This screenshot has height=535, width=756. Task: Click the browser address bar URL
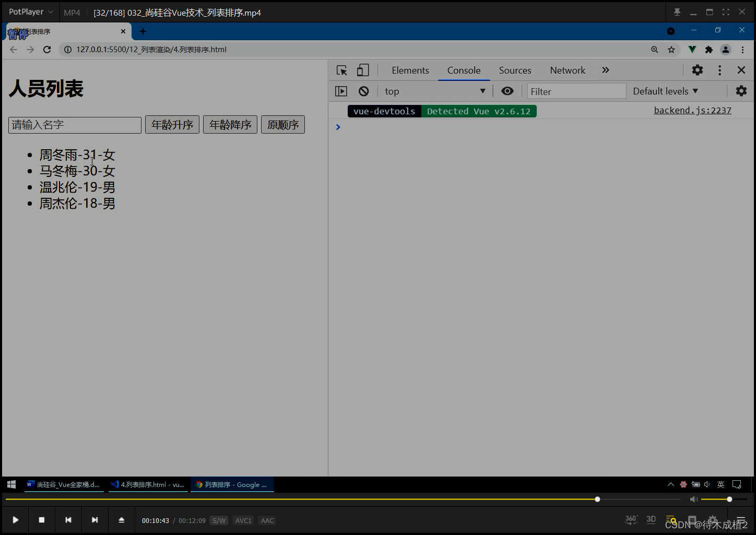point(151,50)
